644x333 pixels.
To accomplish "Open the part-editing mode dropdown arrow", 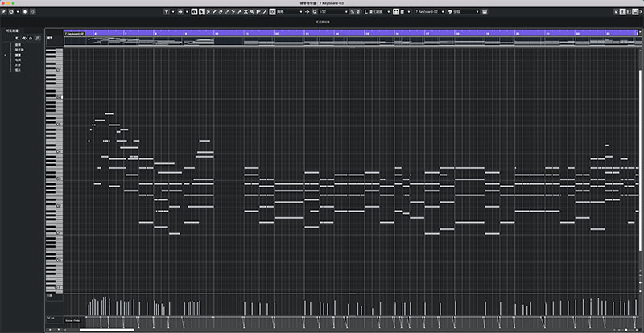I will (409, 12).
